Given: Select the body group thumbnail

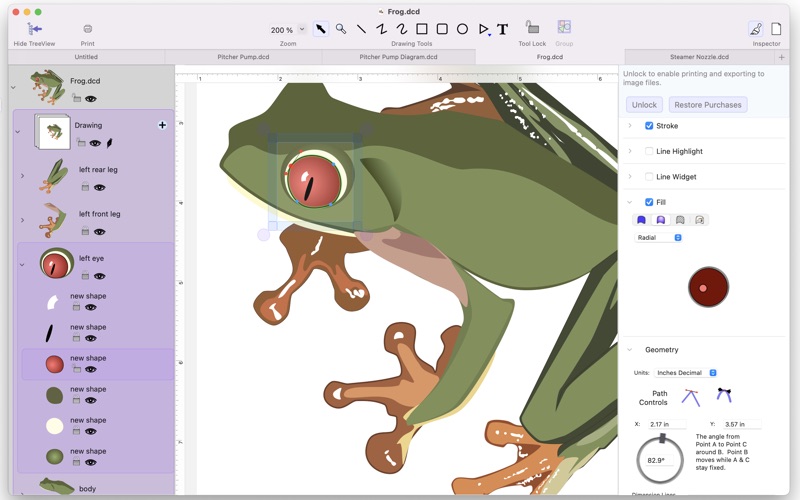Looking at the screenshot, I should click(x=57, y=486).
